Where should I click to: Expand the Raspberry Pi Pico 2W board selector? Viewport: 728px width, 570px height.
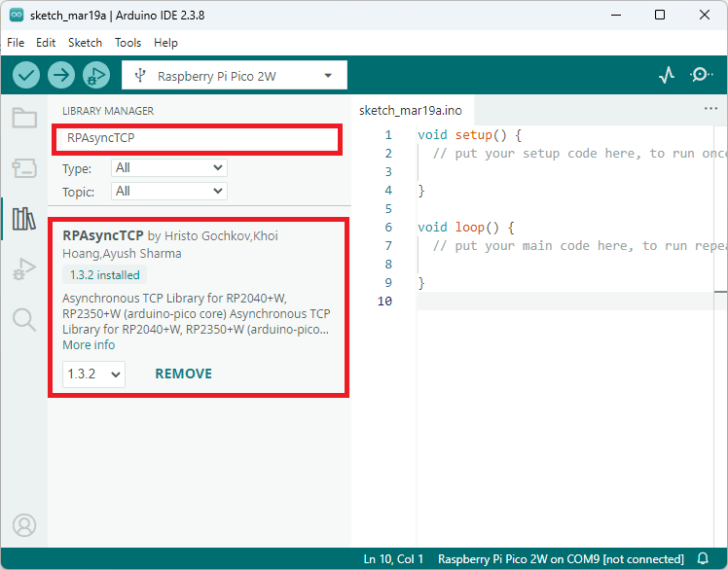pyautogui.click(x=234, y=75)
